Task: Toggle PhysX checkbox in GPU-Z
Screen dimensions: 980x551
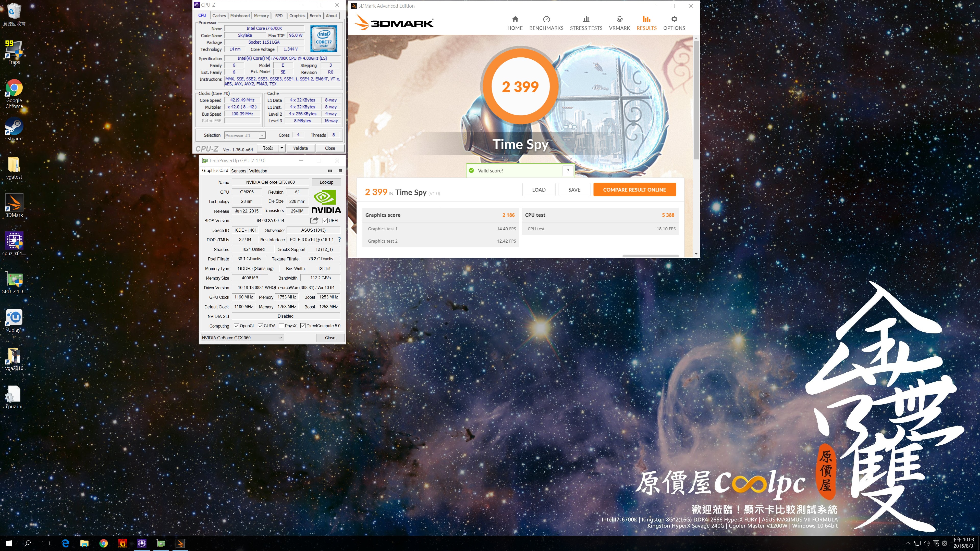Action: pyautogui.click(x=281, y=326)
